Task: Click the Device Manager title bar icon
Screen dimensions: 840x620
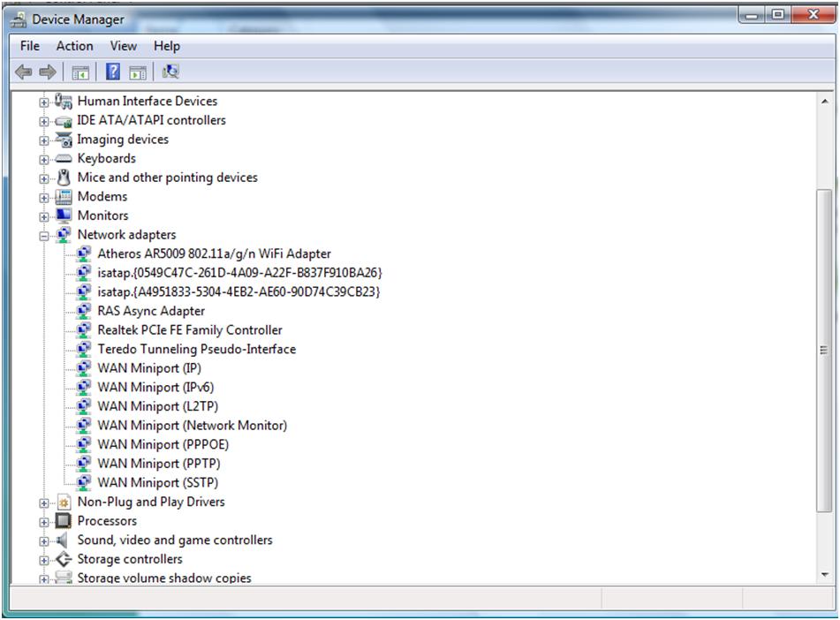Action: click(x=19, y=19)
